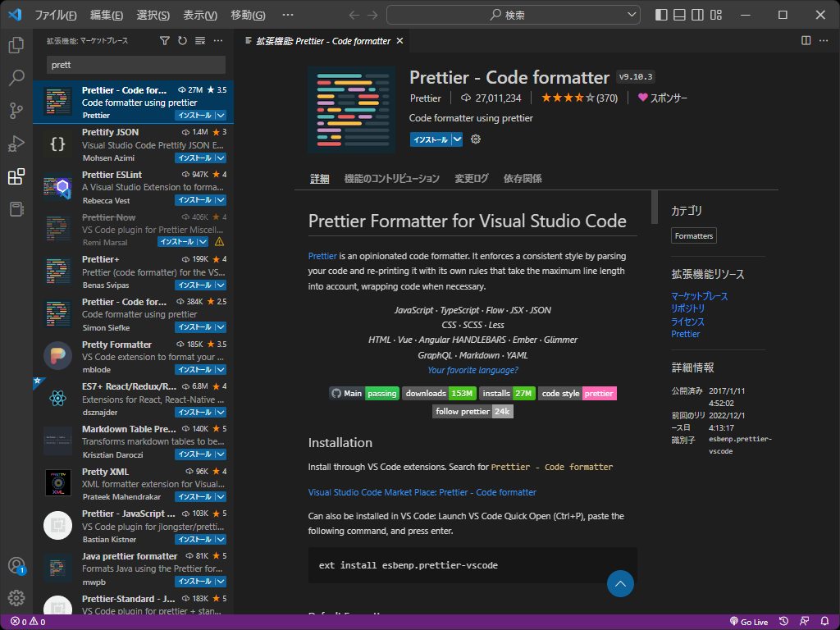The image size is (840, 630).
Task: Open Run and Debug view
Action: tap(16, 144)
